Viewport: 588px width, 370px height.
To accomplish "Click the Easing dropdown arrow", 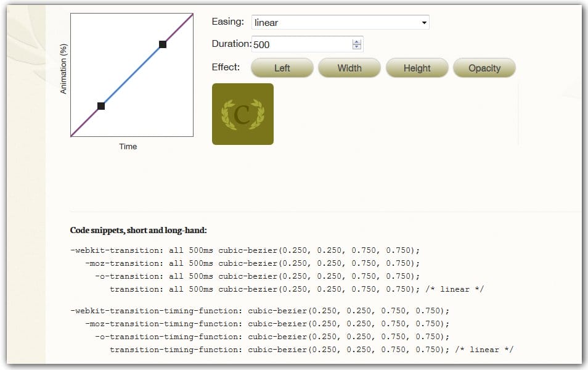I will click(425, 22).
